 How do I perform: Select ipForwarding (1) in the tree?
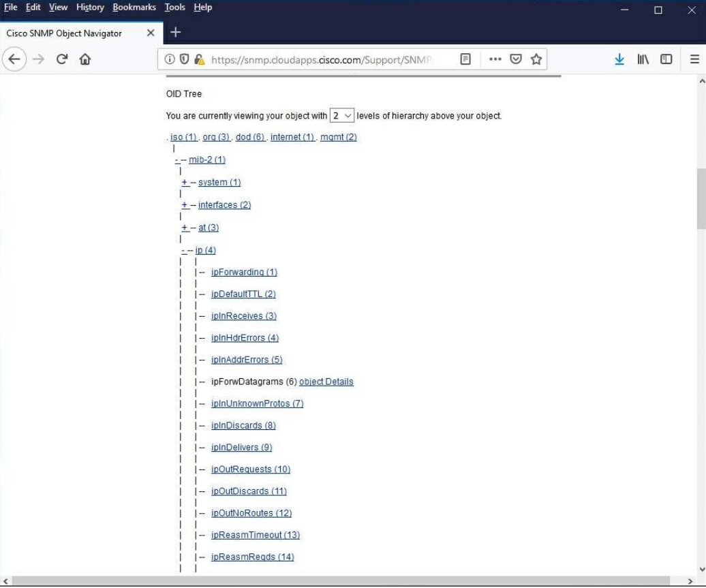coord(244,272)
